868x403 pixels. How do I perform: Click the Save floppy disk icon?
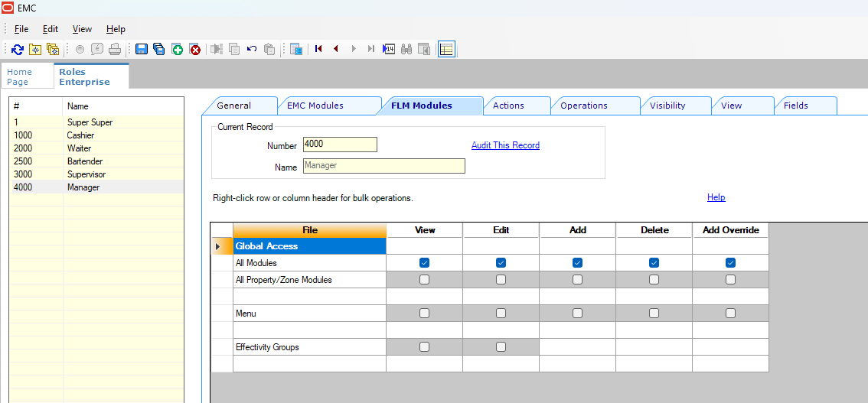coord(142,49)
